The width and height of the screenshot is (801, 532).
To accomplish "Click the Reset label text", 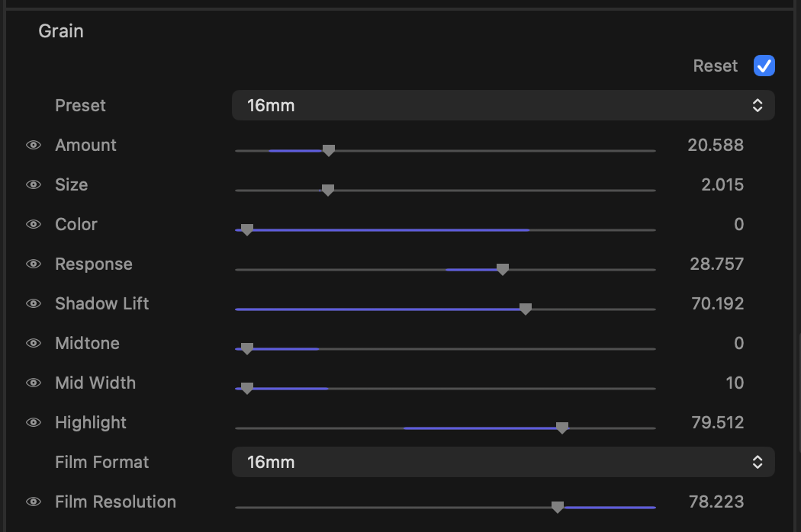I will tap(716, 66).
